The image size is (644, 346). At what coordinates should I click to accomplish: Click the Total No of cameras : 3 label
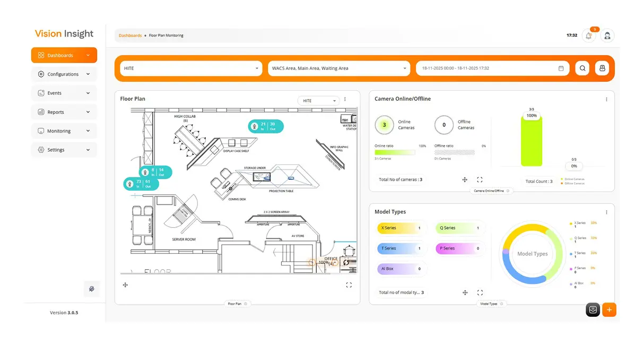click(401, 180)
